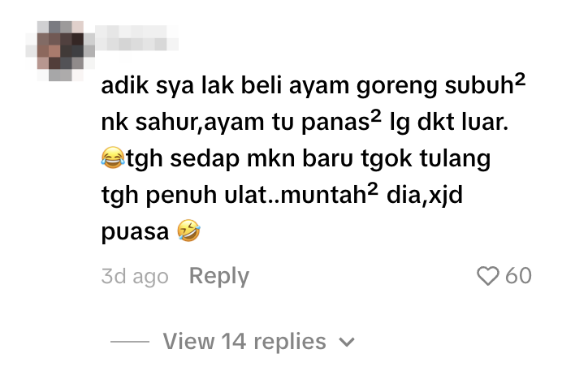Open the blurred username above the comment
The height and width of the screenshot is (388, 588).
click(136, 38)
